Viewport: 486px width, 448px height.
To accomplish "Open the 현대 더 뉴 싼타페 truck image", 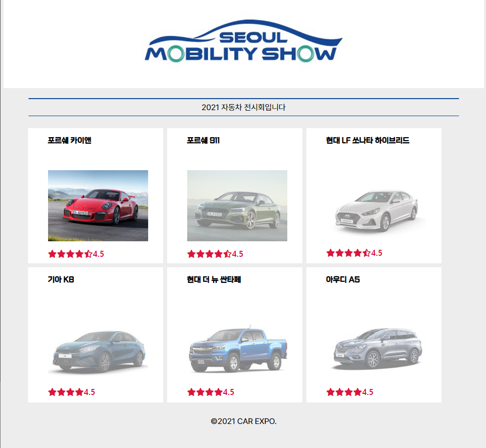I will point(237,349).
